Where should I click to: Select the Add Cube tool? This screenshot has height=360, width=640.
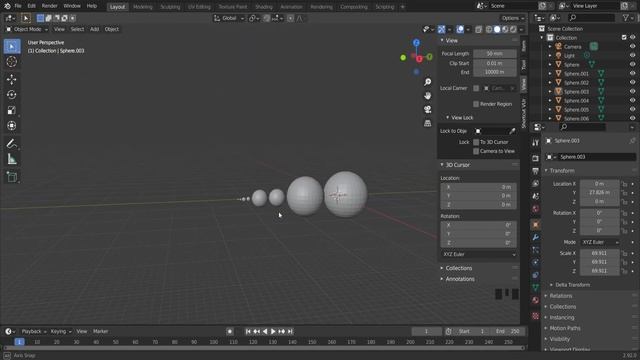click(12, 177)
